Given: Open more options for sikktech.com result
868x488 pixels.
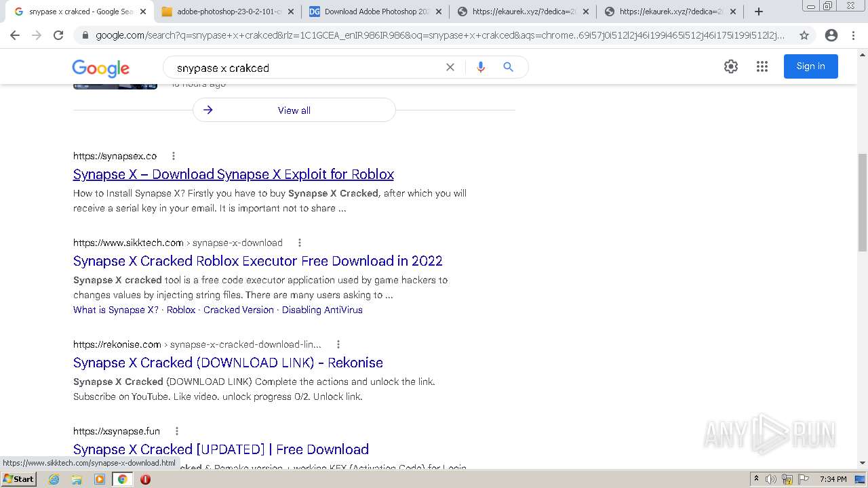Looking at the screenshot, I should pyautogui.click(x=300, y=243).
